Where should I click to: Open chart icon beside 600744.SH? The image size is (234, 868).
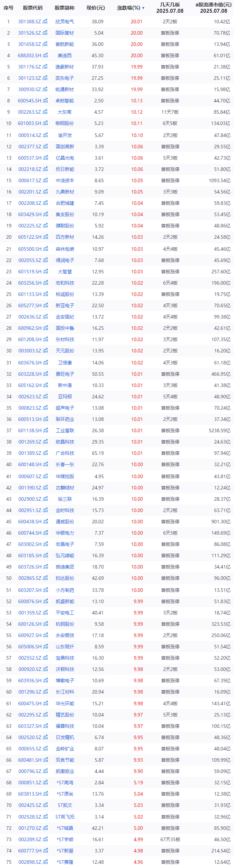[45, 533]
